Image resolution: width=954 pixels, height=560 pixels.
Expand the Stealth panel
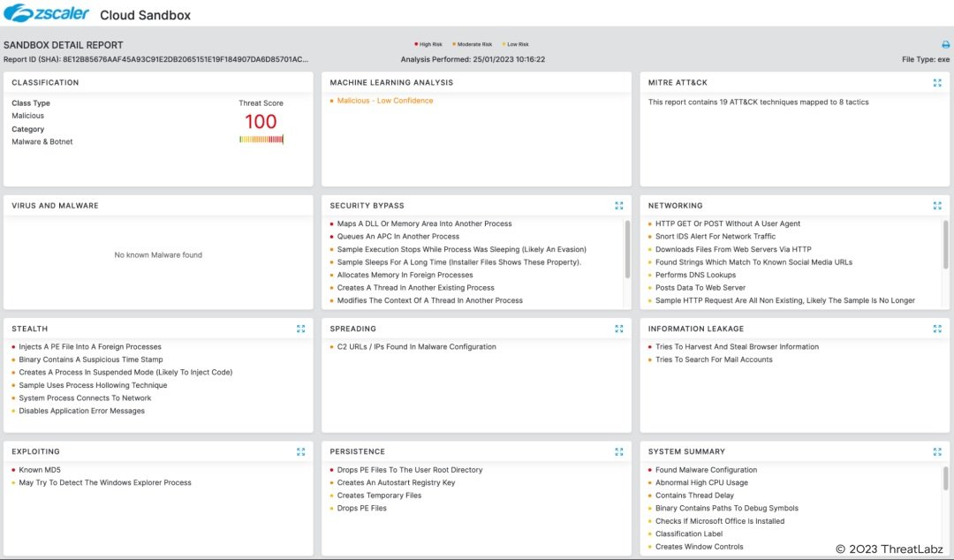[300, 329]
